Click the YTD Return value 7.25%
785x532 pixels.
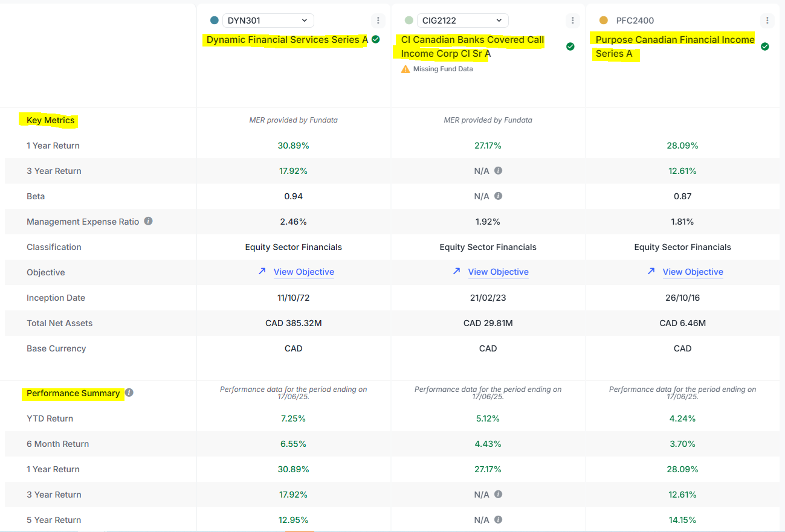294,418
